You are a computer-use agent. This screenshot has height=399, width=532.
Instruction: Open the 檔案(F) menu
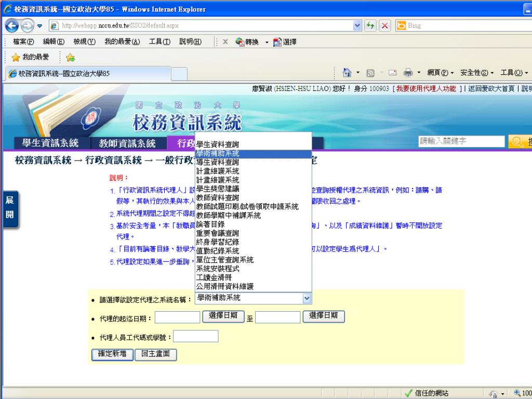(23, 42)
